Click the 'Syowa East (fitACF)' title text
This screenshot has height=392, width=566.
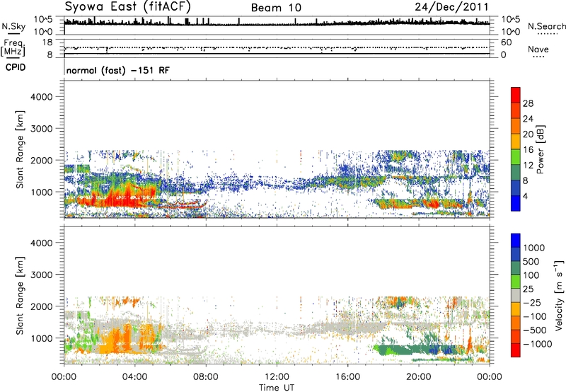127,6
